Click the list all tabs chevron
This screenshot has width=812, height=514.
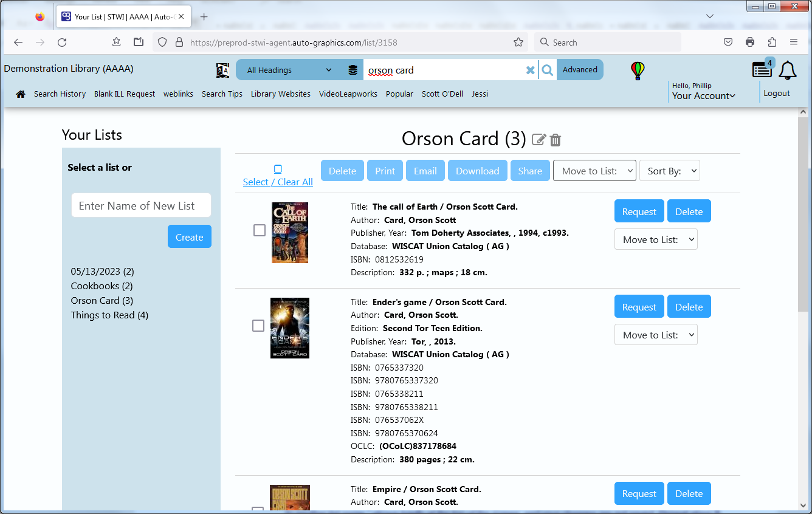(x=710, y=16)
